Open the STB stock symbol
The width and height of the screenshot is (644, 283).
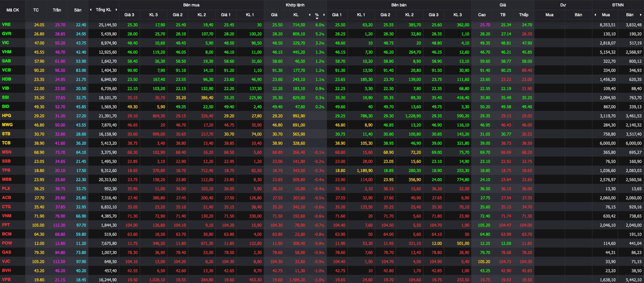pos(6,134)
